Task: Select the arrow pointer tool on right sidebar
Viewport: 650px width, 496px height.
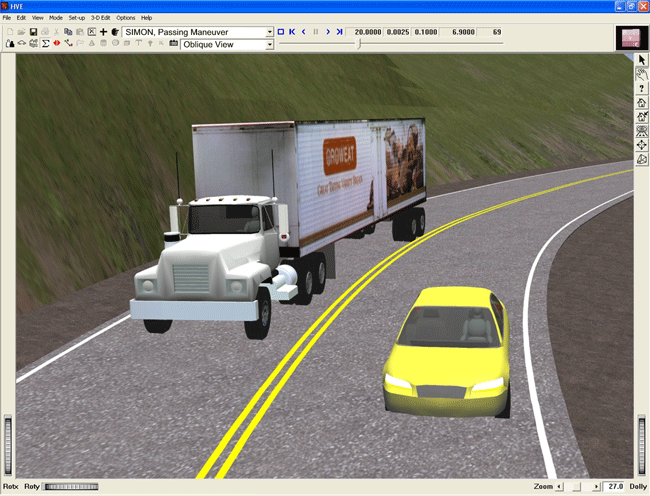Action: [x=640, y=61]
